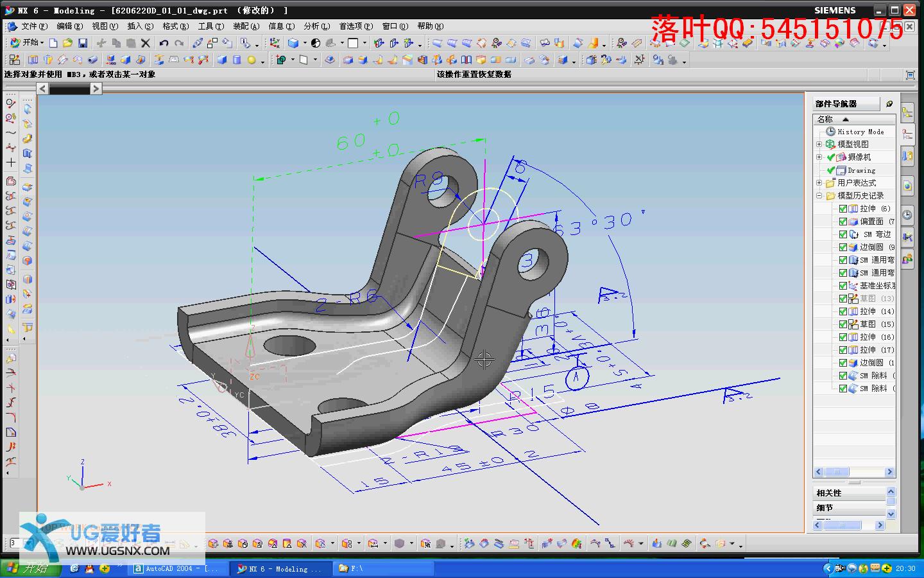Open the Assembly Navigator tab icon on right sidebar
This screenshot has width=924, height=578.
coord(907,114)
